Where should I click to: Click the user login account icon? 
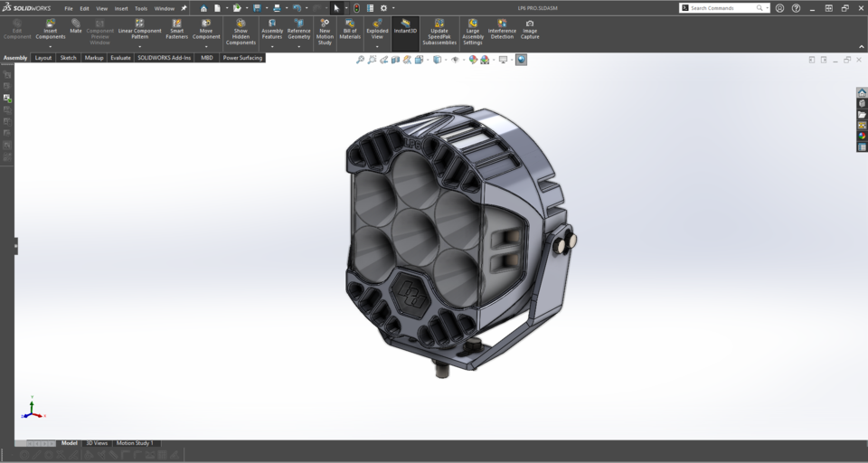[x=780, y=8]
